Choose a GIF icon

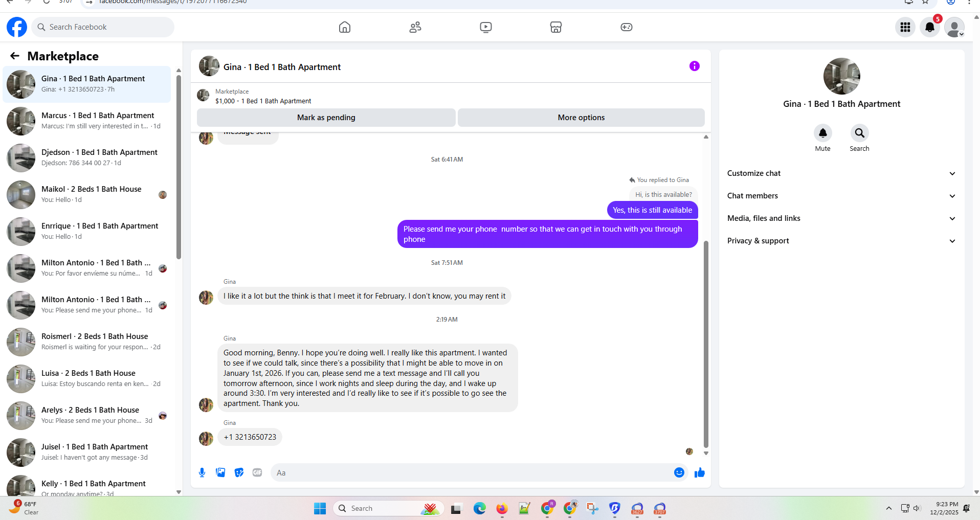257,472
